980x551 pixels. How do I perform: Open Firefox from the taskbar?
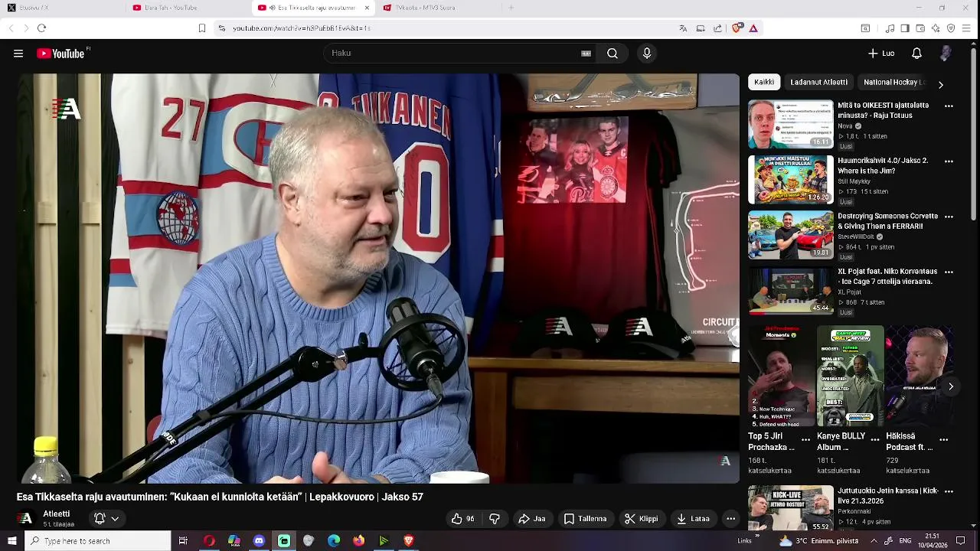[358, 541]
